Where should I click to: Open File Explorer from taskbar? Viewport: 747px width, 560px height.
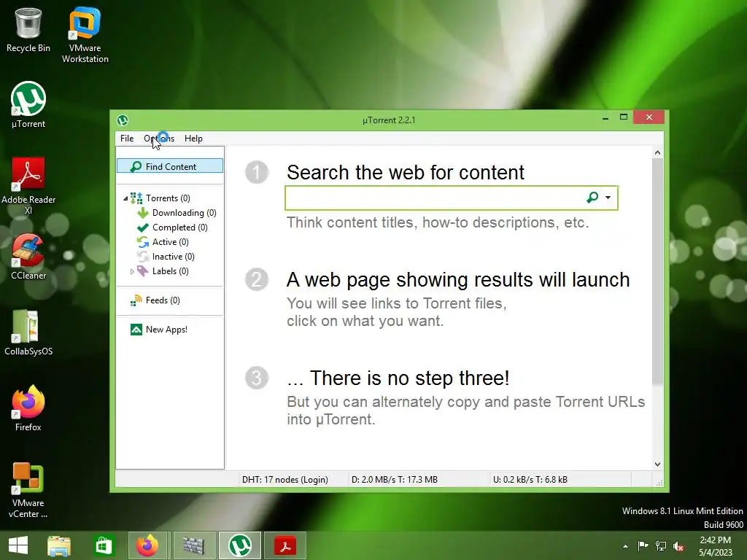(59, 545)
